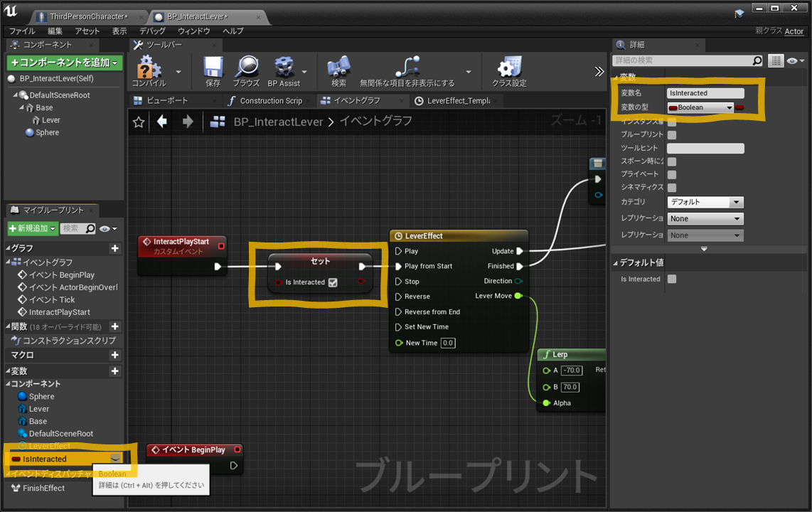Click the BP Assist toolbar icon
812x512 pixels.
point(284,68)
